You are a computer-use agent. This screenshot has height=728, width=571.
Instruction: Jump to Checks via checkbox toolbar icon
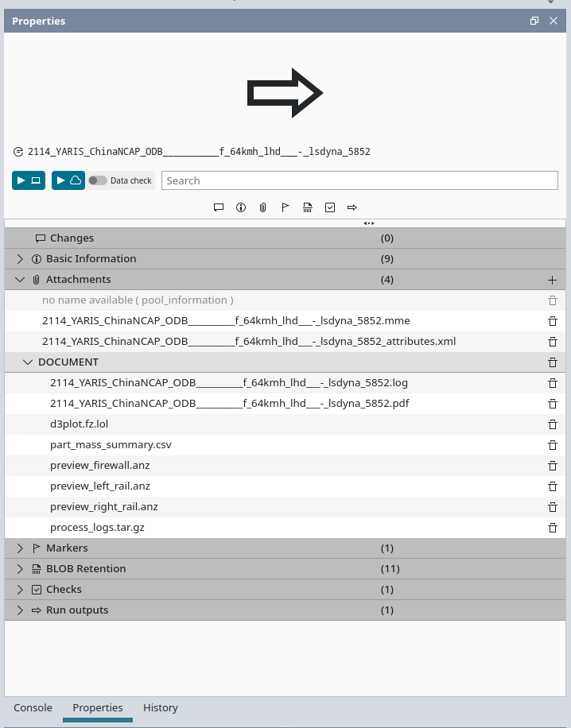pyautogui.click(x=330, y=207)
